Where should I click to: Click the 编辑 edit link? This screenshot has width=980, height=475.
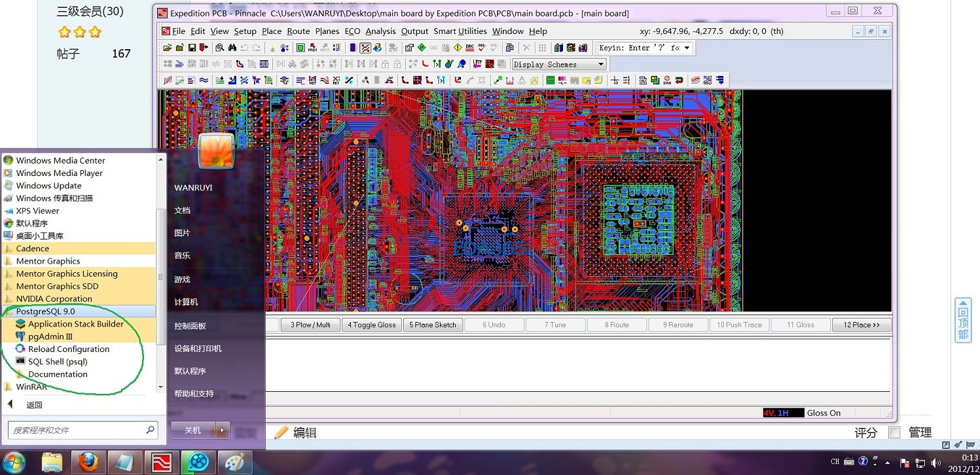[304, 432]
